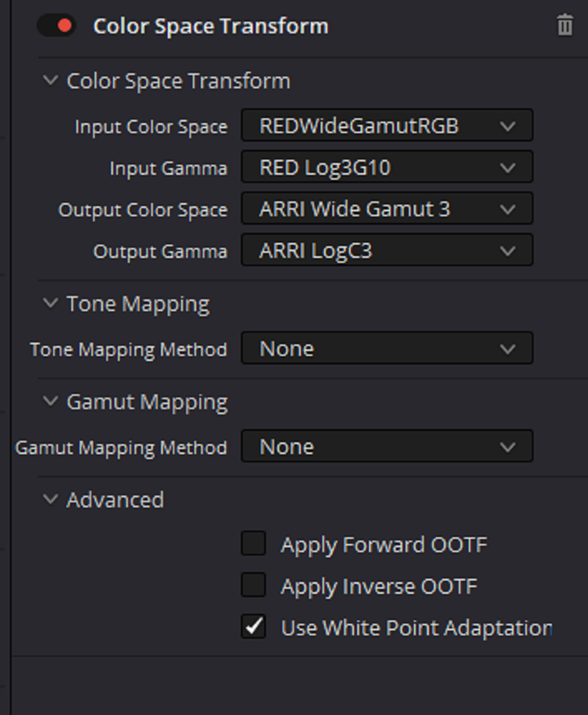Click the Tone Mapping section heading
The image size is (588, 715).
(139, 304)
